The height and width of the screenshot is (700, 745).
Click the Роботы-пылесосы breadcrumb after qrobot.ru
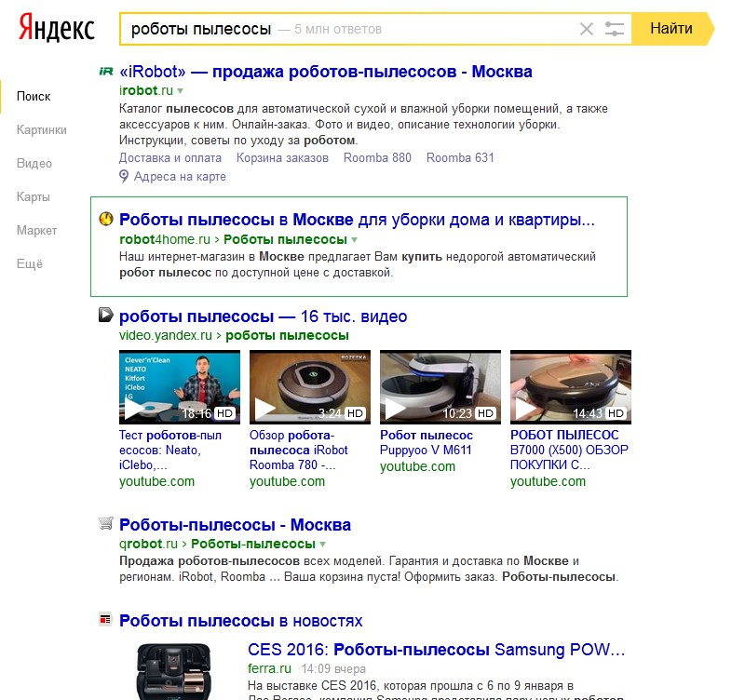point(253,544)
